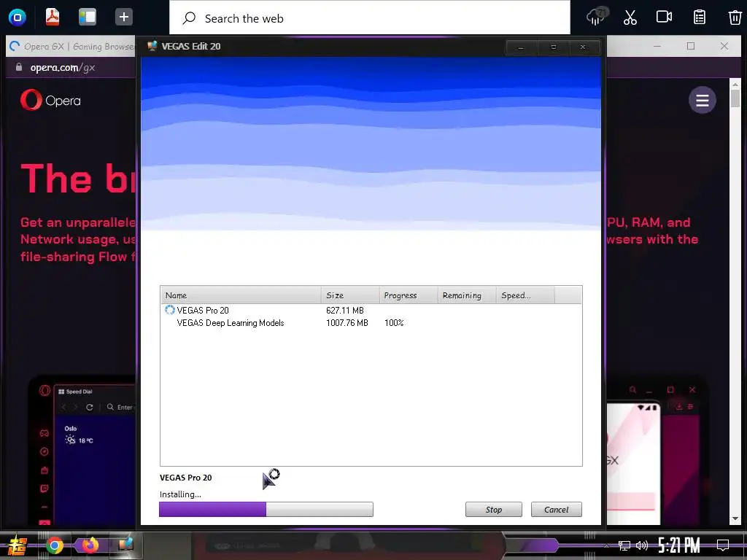
Task: Click the video camera record icon
Action: tap(664, 17)
